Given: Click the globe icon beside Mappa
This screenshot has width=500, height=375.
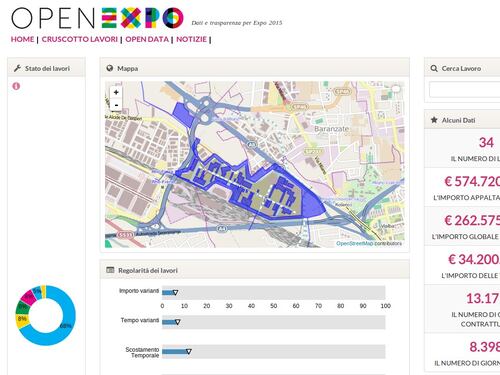Looking at the screenshot, I should pos(110,68).
